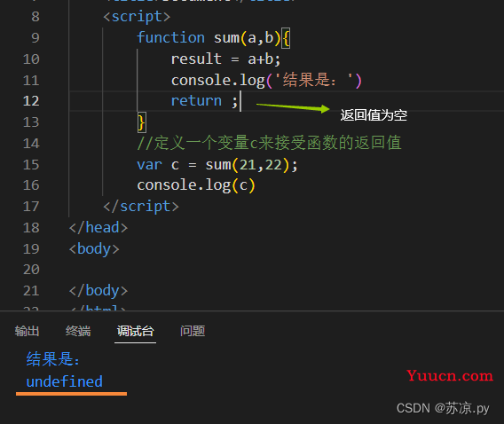Image resolution: width=504 pixels, height=424 pixels.
Task: Click the closing </script> tag
Action: tap(141, 206)
